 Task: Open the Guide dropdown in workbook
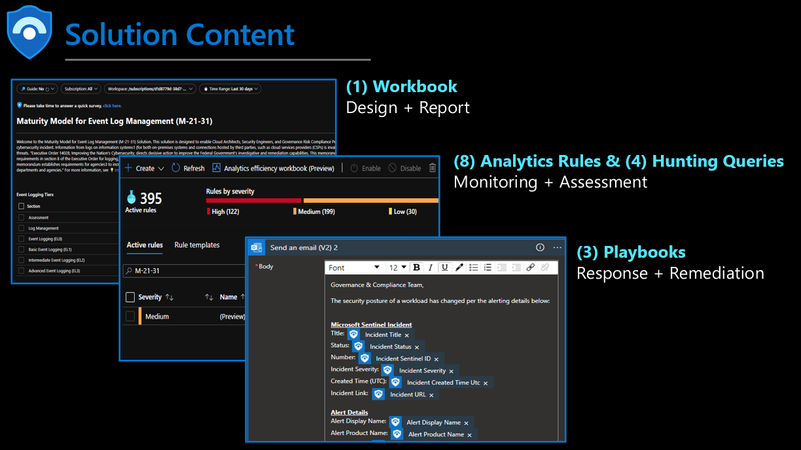click(37, 89)
